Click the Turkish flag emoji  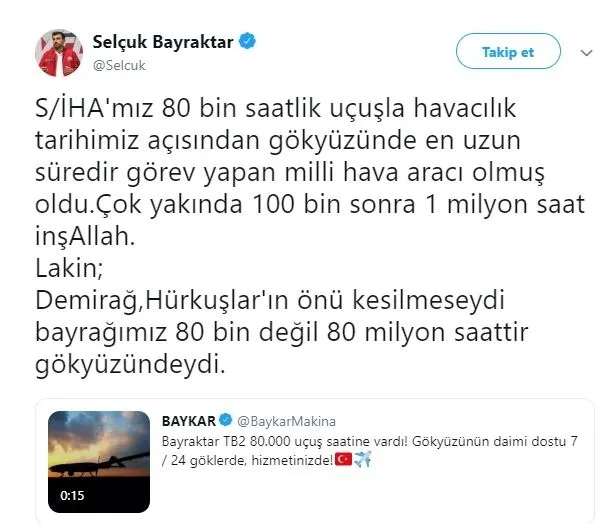[343, 459]
